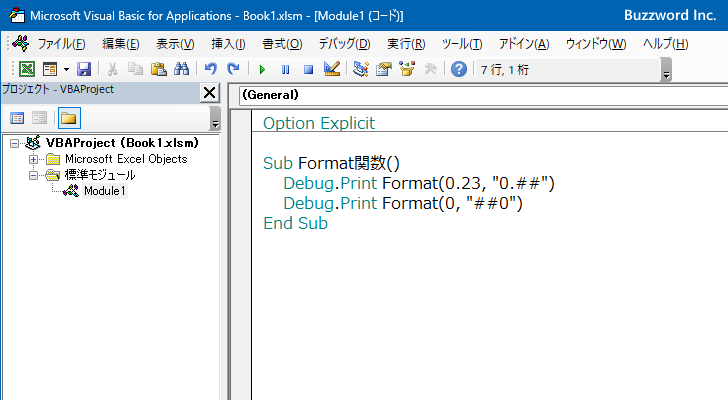Open project panel toolbar options arrow
728x400 pixels.
click(215, 118)
